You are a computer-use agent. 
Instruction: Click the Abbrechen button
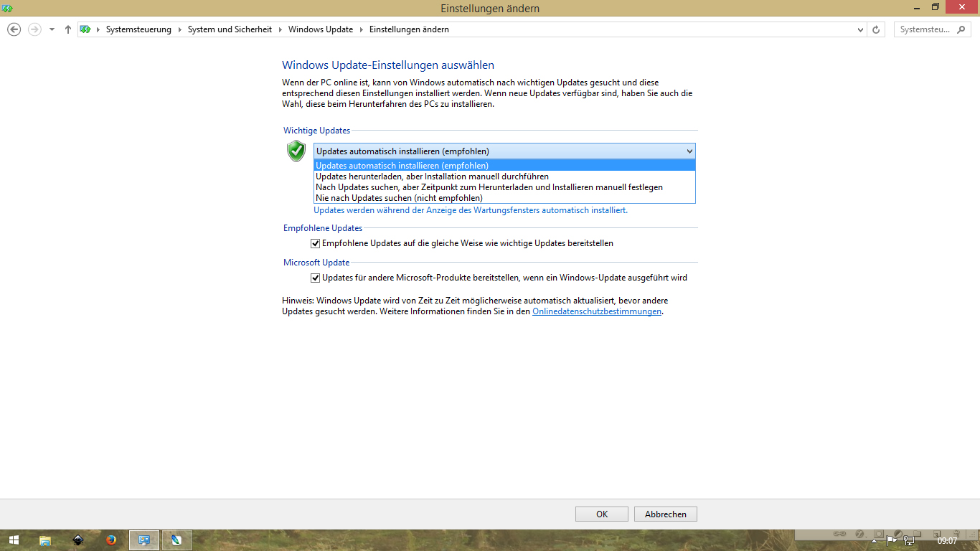[x=666, y=514]
